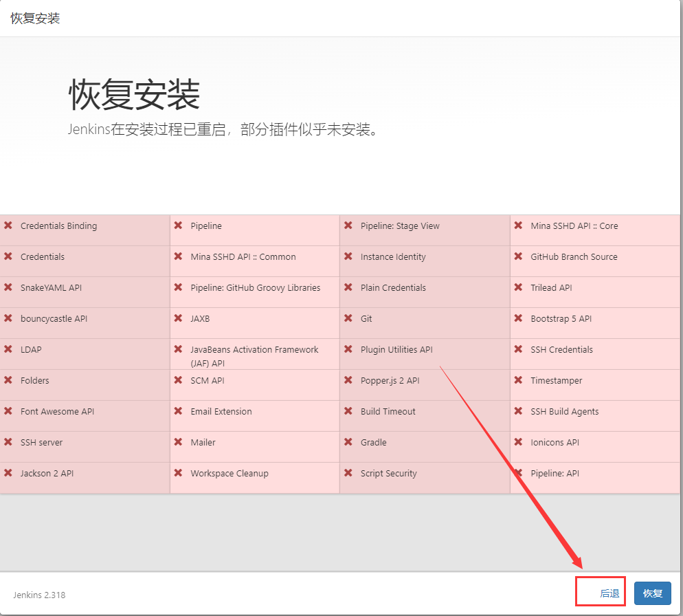The image size is (683, 616).
Task: Click the Gradle plugin name
Action: pos(373,443)
